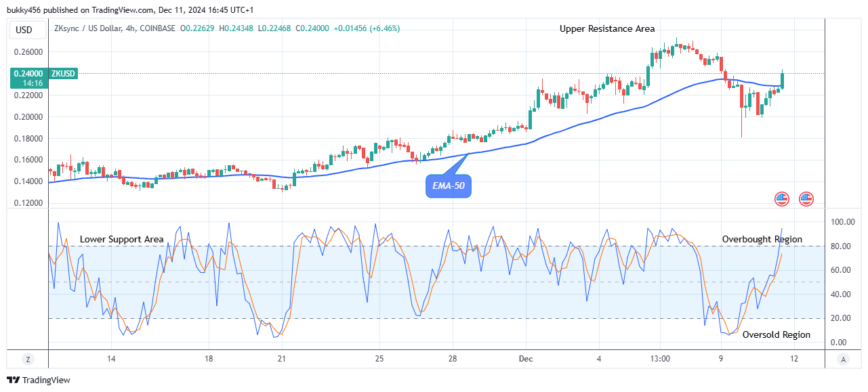Click the Lower Support Area text
Screen dimensions: 868x392
(122, 239)
